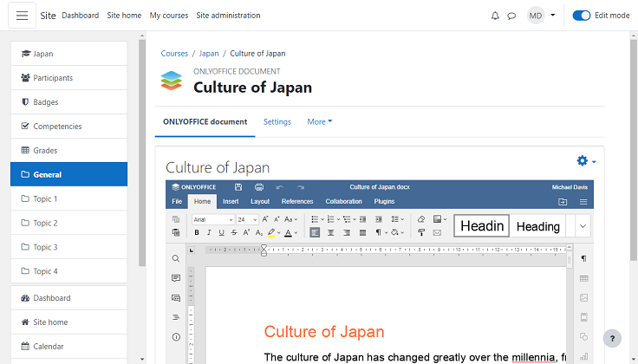
Task: Click the clear style eraser icon
Action: click(421, 219)
